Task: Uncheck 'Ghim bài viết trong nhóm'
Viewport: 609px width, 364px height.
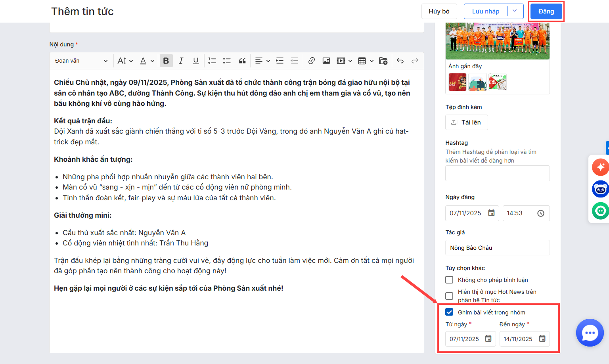Action: 449,312
